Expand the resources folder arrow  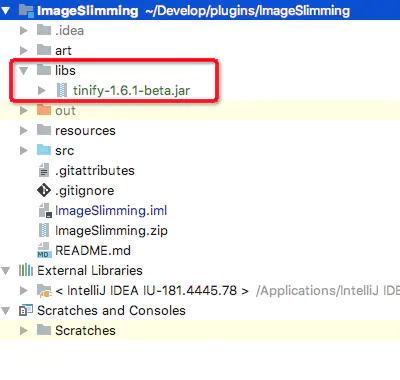click(x=24, y=130)
